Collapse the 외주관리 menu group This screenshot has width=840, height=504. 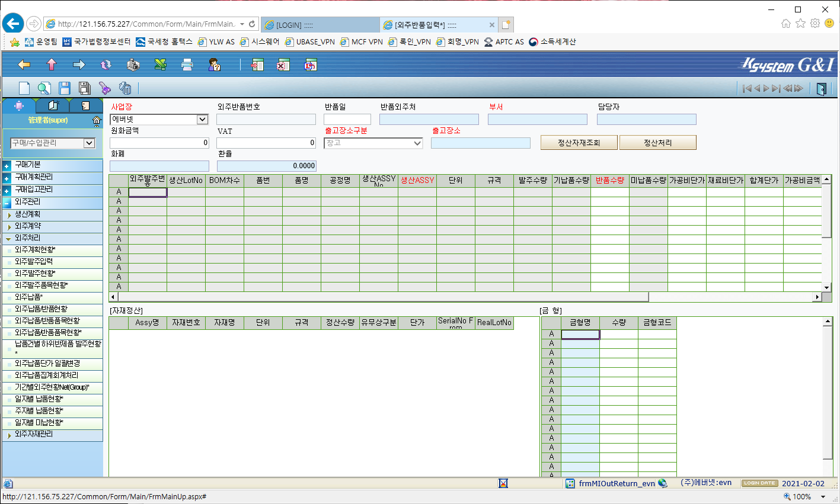7,203
